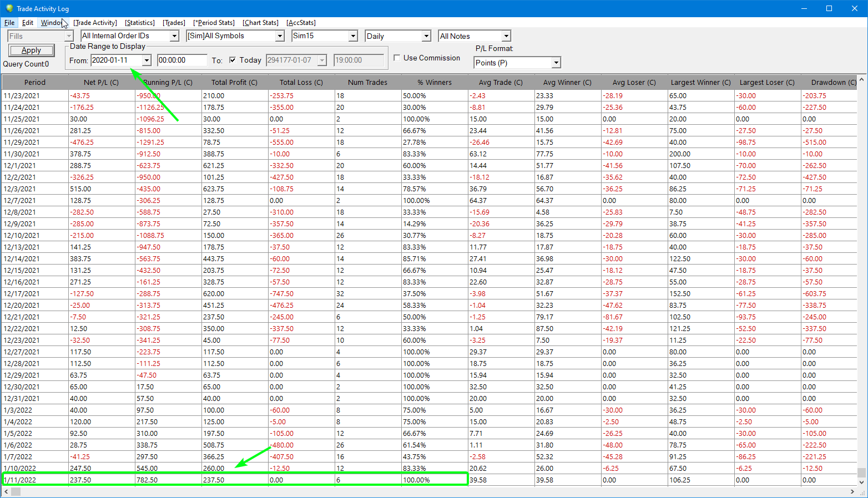This screenshot has width=868, height=498.
Task: Select the 1/10/2022 period cell
Action: pyautogui.click(x=35, y=469)
